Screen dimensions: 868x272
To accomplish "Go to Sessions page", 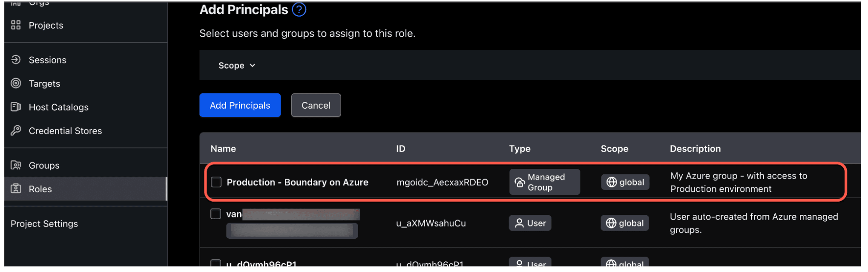I will (x=47, y=60).
